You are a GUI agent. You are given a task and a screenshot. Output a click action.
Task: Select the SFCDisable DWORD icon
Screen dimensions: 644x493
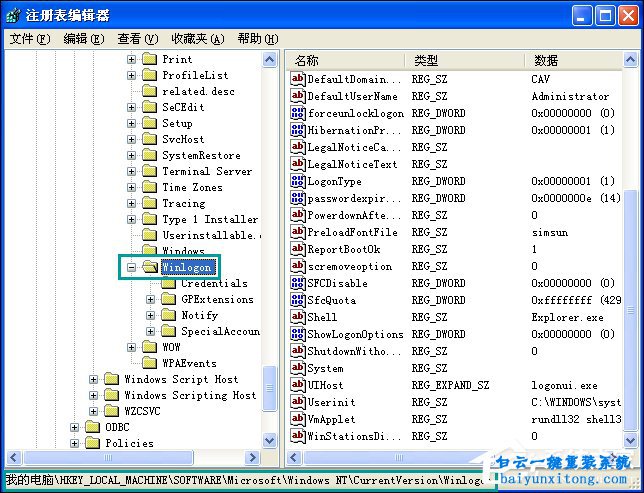pos(298,283)
